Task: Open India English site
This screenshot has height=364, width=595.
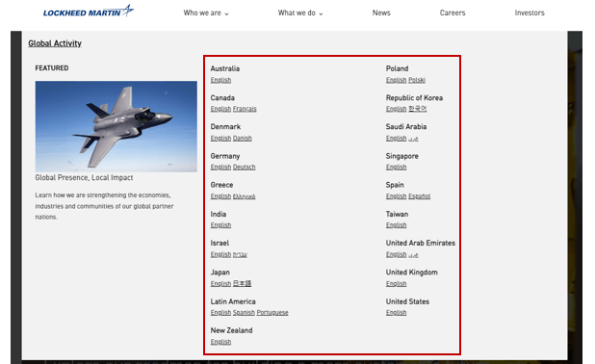Action: (220, 225)
